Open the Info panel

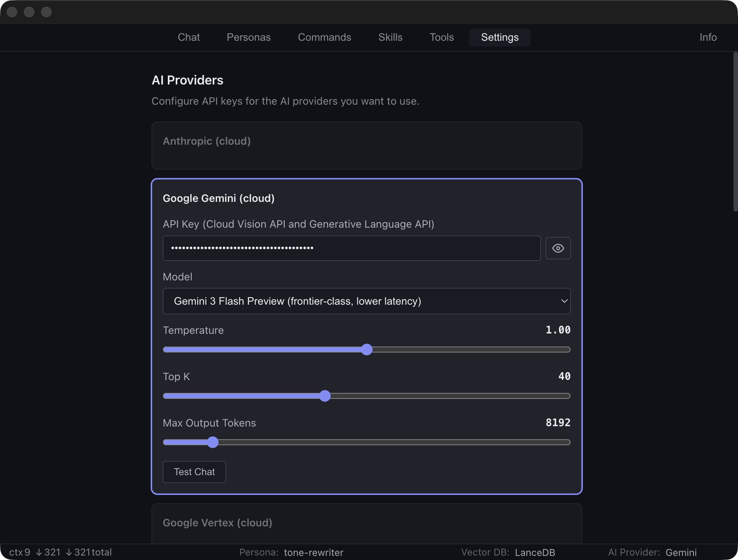(x=707, y=37)
